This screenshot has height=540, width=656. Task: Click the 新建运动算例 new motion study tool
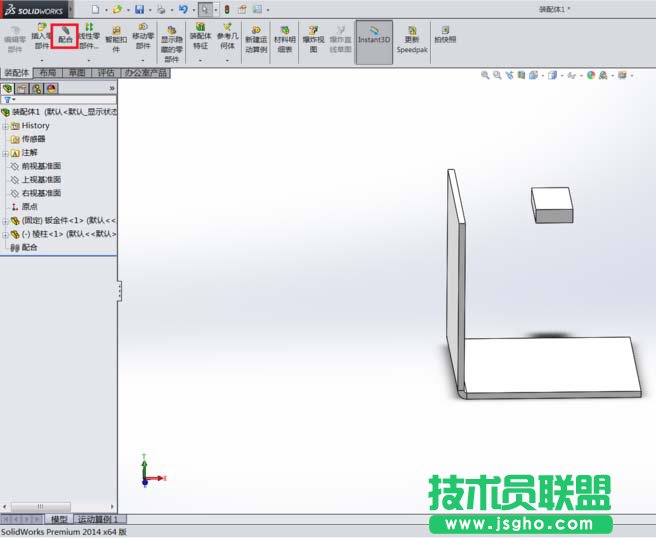click(256, 39)
